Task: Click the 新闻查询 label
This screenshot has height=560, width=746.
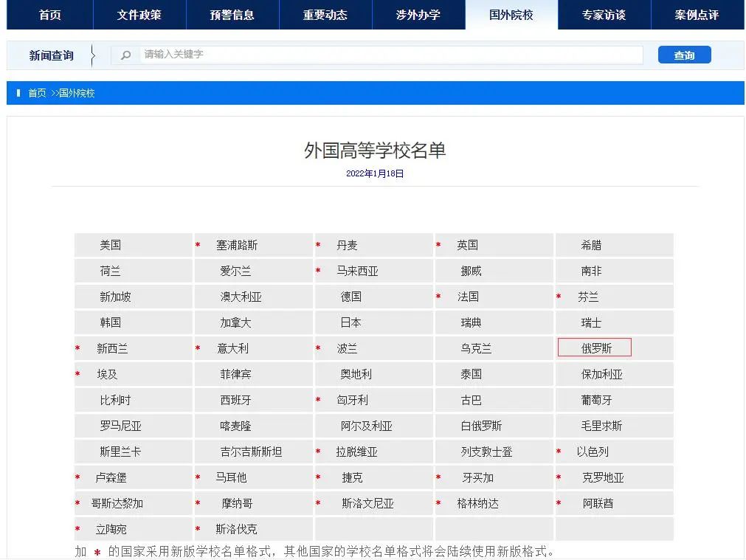Action: 50,54
